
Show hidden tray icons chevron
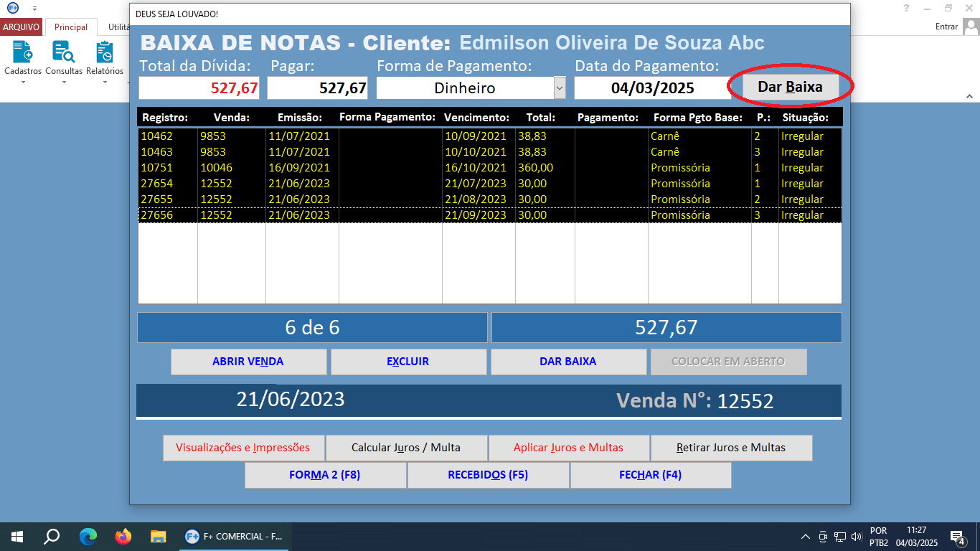(x=805, y=537)
